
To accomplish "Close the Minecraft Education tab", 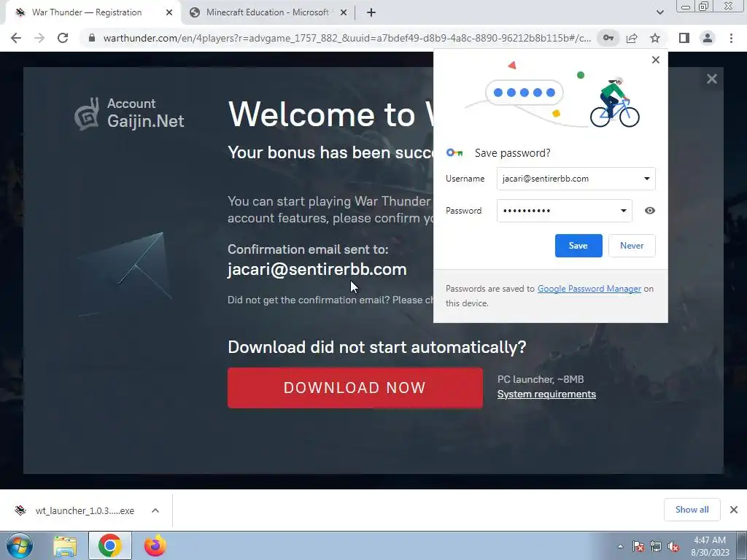I will [x=343, y=12].
